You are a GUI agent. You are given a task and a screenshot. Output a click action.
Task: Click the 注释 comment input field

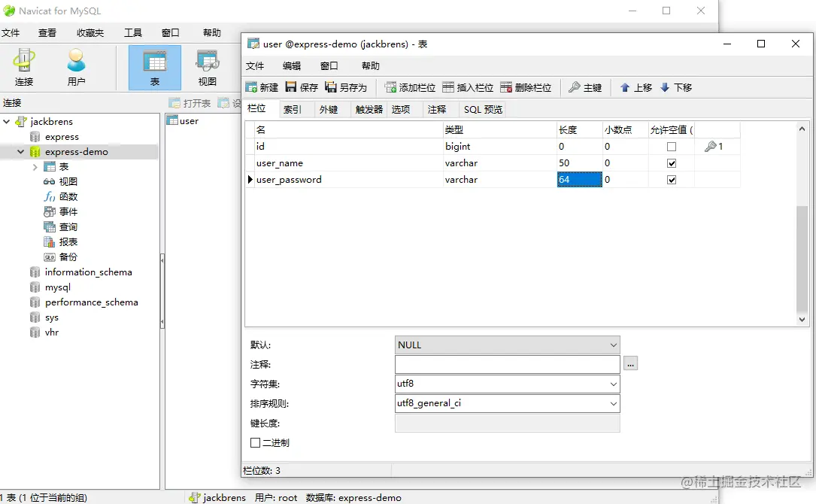pyautogui.click(x=508, y=365)
